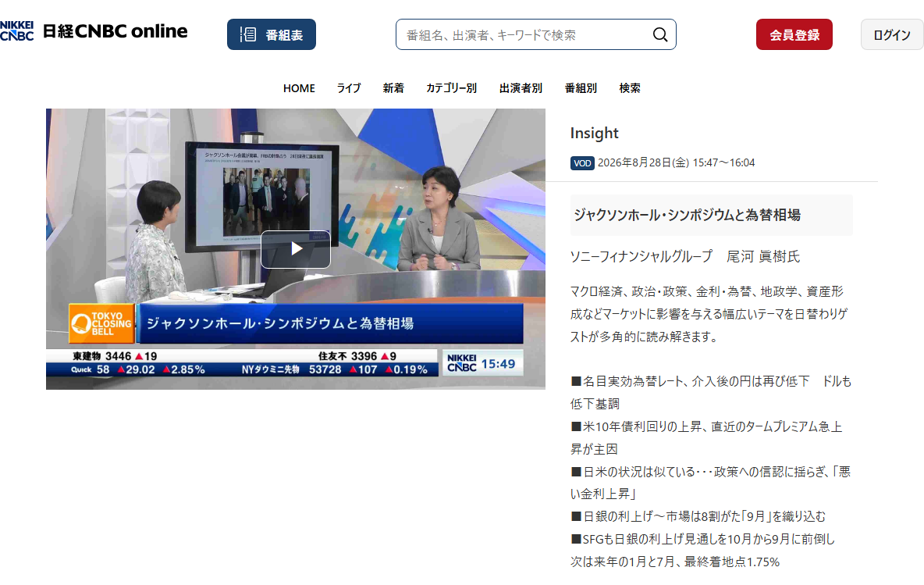This screenshot has height=585, width=924.
Task: Click the search magnifier icon
Action: click(x=660, y=35)
